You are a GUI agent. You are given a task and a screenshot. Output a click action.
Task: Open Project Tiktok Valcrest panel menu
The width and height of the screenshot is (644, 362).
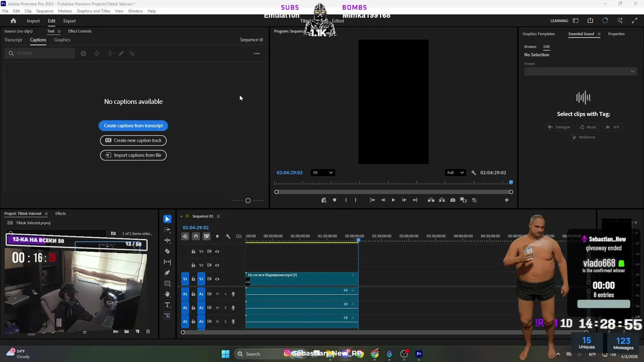pyautogui.click(x=46, y=214)
